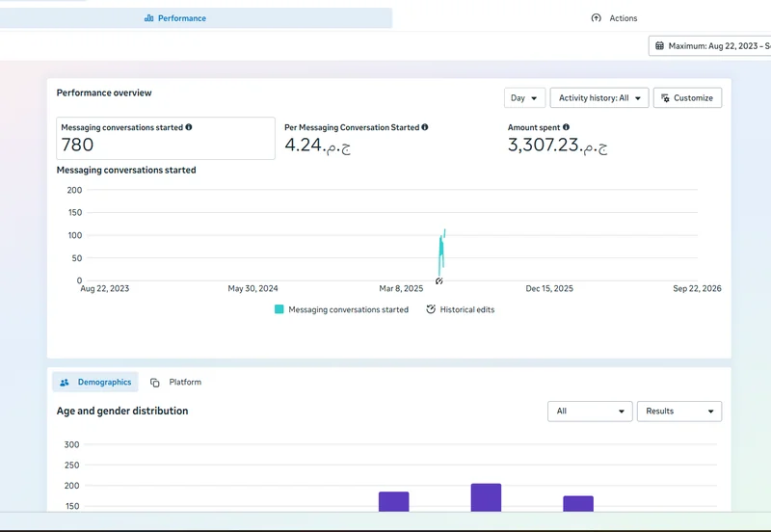The width and height of the screenshot is (771, 532).
Task: Click the teal conversations line on chart
Action: [x=441, y=253]
